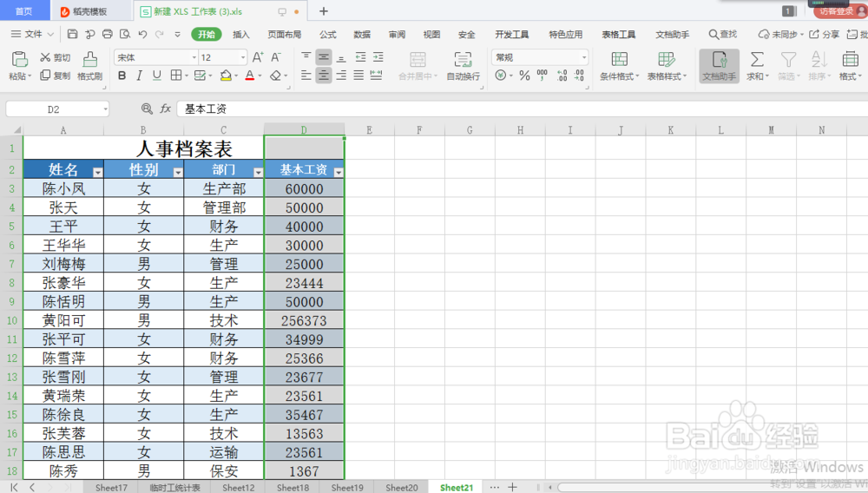The width and height of the screenshot is (868, 493).
Task: Click the Sort (排序) icon
Action: (x=819, y=59)
